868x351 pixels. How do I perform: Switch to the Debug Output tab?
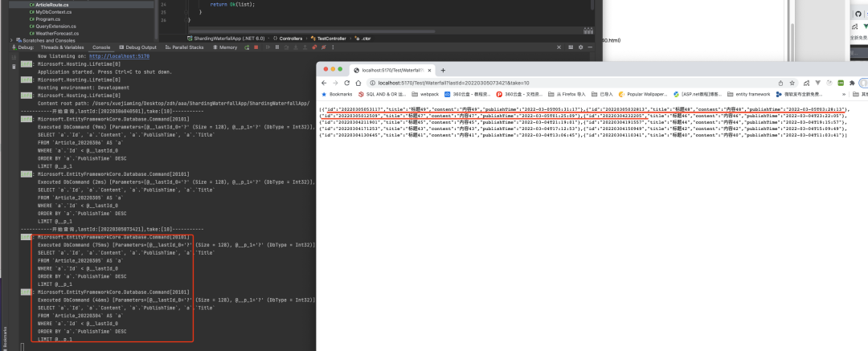click(x=139, y=47)
